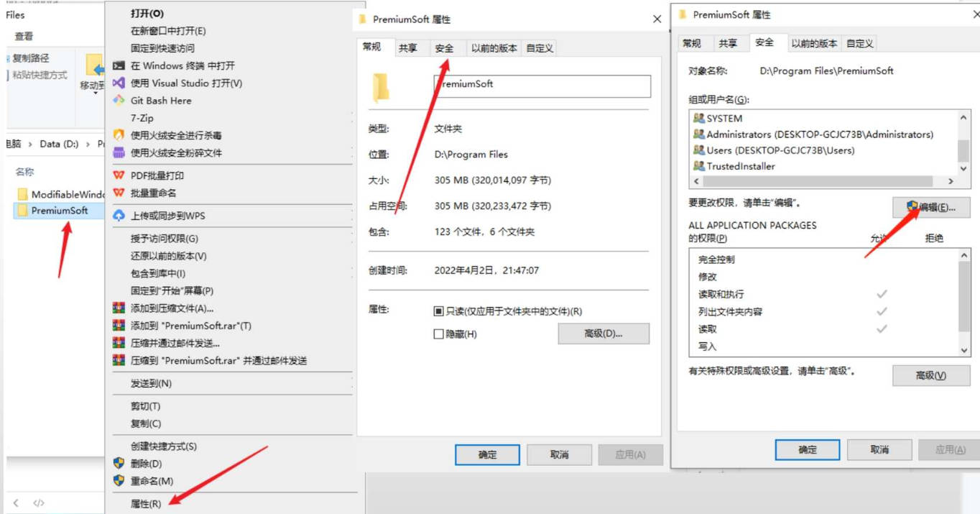Click the SYSTEM user group icon
Screen dimensions: 980x514
[x=698, y=118]
